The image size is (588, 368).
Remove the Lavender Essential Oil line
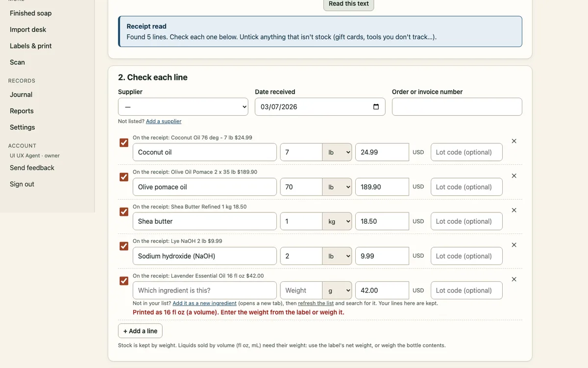pyautogui.click(x=514, y=279)
